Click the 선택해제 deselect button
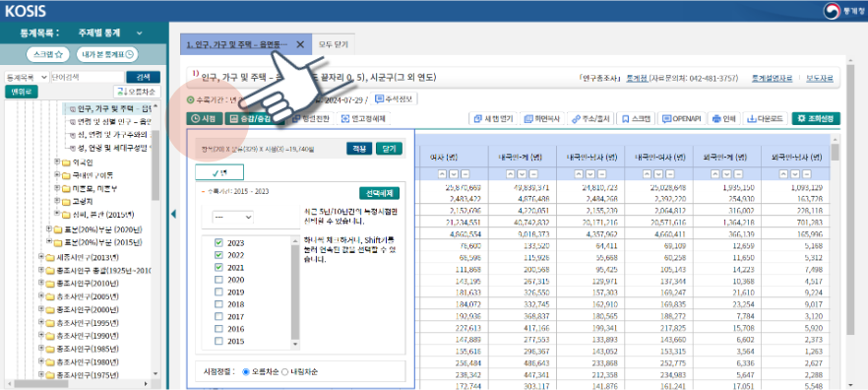The width and height of the screenshot is (868, 390). pyautogui.click(x=379, y=193)
